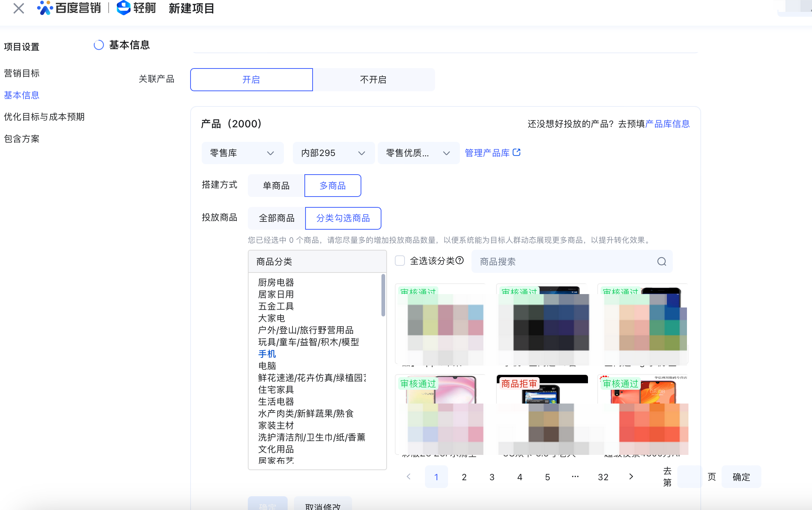The image size is (812, 510).
Task: Check the 全选该分类 checkbox
Action: pos(400,261)
